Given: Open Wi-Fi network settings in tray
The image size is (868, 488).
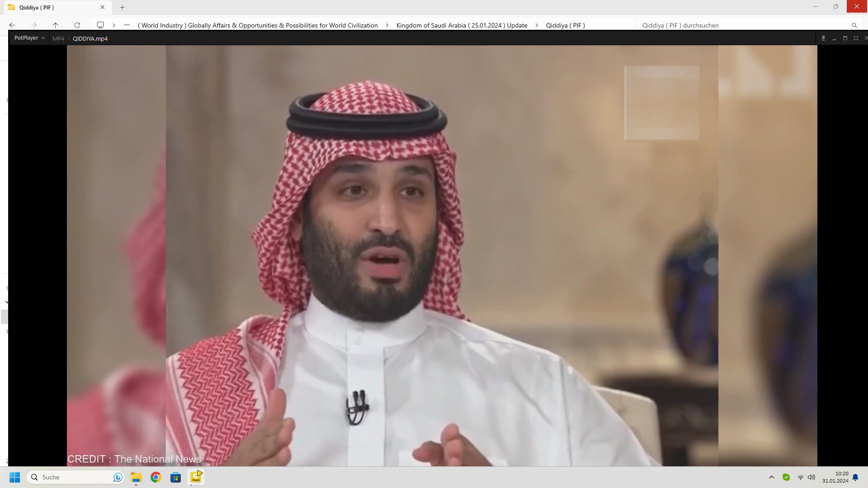Looking at the screenshot, I should 801,477.
